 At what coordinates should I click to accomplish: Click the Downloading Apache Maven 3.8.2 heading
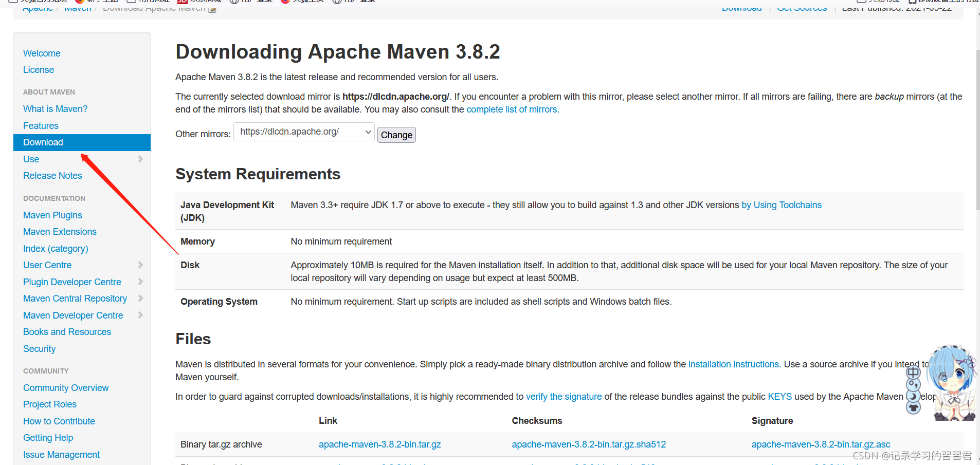[x=338, y=52]
